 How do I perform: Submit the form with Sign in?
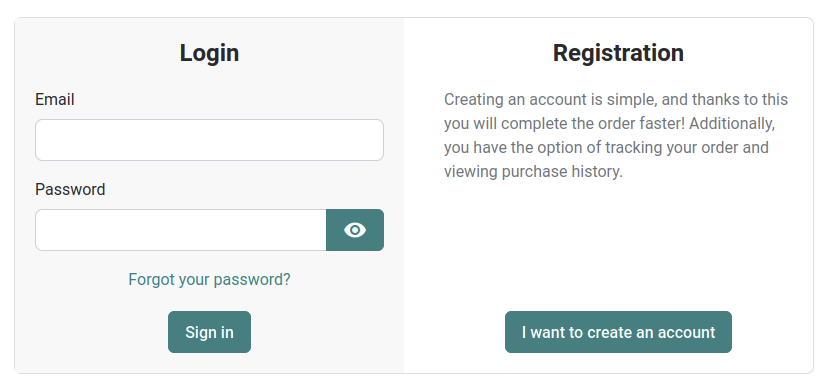coord(209,332)
